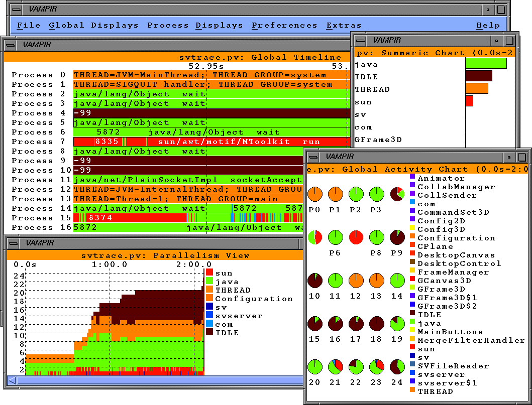This screenshot has height=405, width=532.
Task: Open the window menu of the Global Activity Chart window
Action: pos(313,157)
